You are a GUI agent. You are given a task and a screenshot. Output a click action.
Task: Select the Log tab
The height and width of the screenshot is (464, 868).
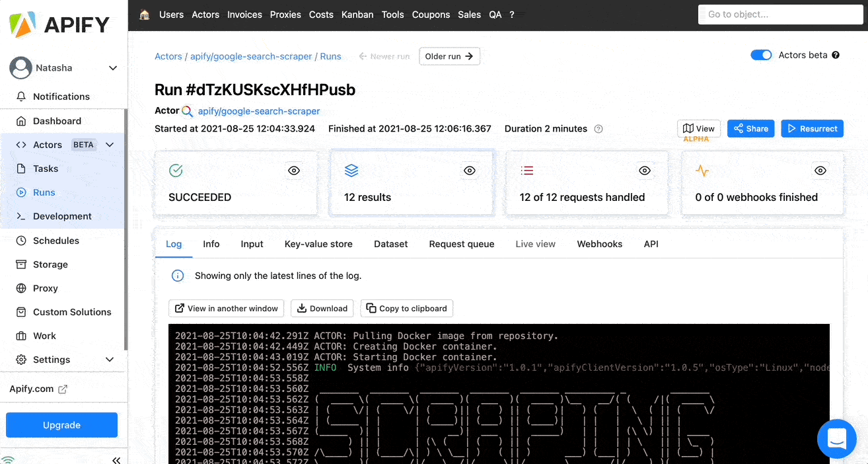coord(174,244)
